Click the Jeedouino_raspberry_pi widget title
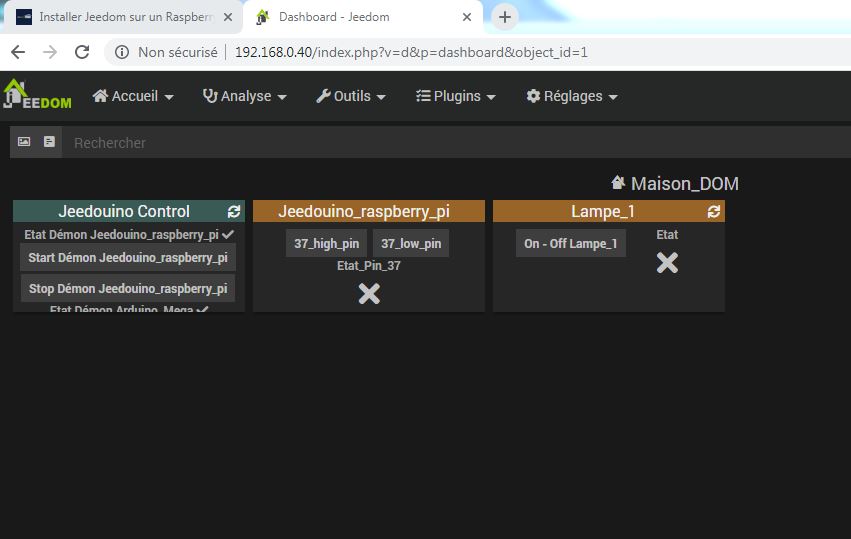The height and width of the screenshot is (539, 851). (364, 211)
